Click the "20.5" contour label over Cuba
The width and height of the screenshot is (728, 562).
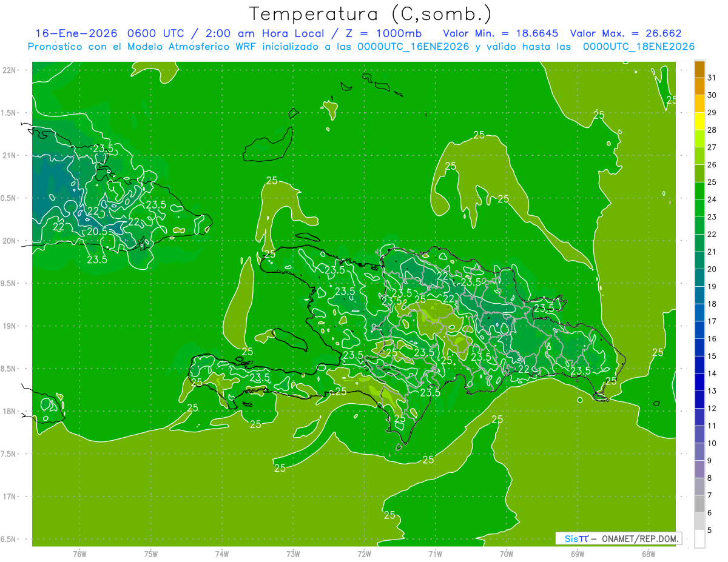tap(97, 231)
